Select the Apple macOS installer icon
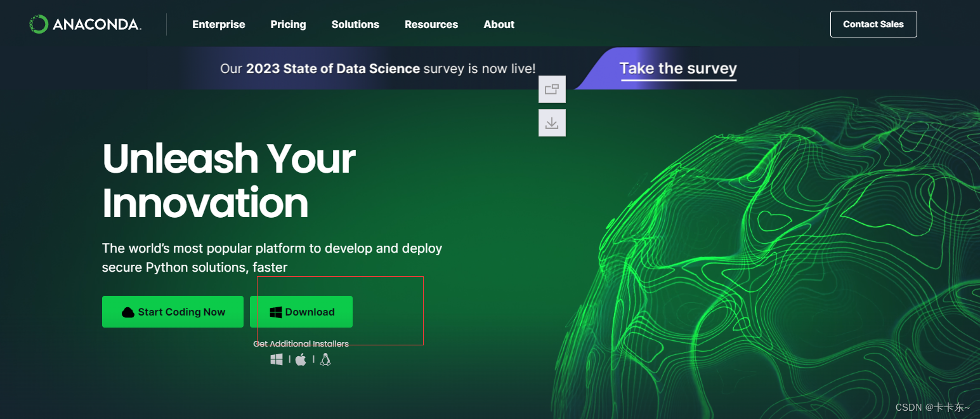 point(301,359)
